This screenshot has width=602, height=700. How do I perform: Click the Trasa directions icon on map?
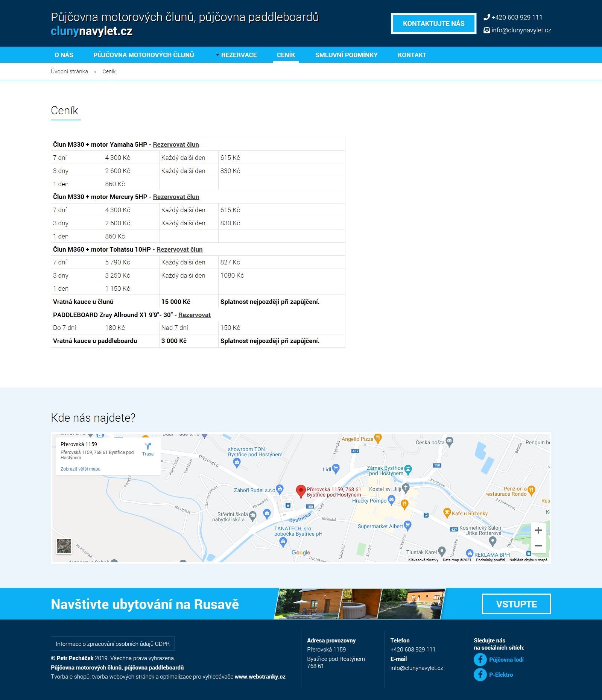click(x=148, y=446)
